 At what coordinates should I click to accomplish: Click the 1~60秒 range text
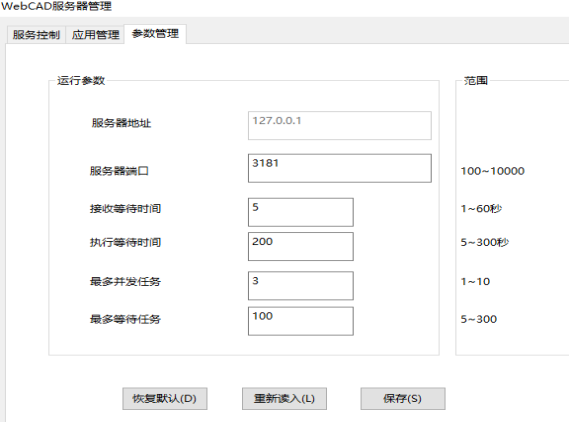[481, 209]
